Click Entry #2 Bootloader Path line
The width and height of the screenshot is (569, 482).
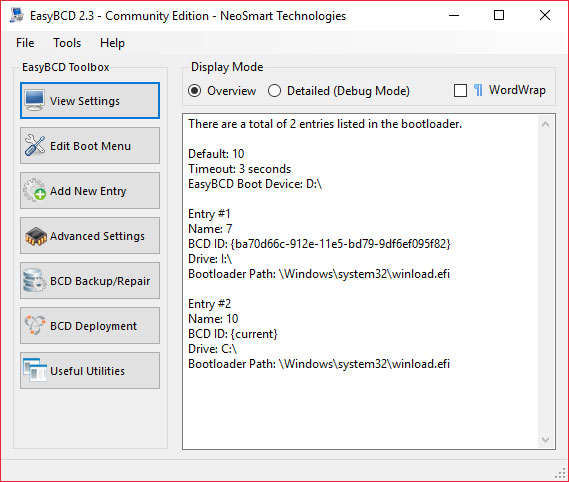(319, 364)
